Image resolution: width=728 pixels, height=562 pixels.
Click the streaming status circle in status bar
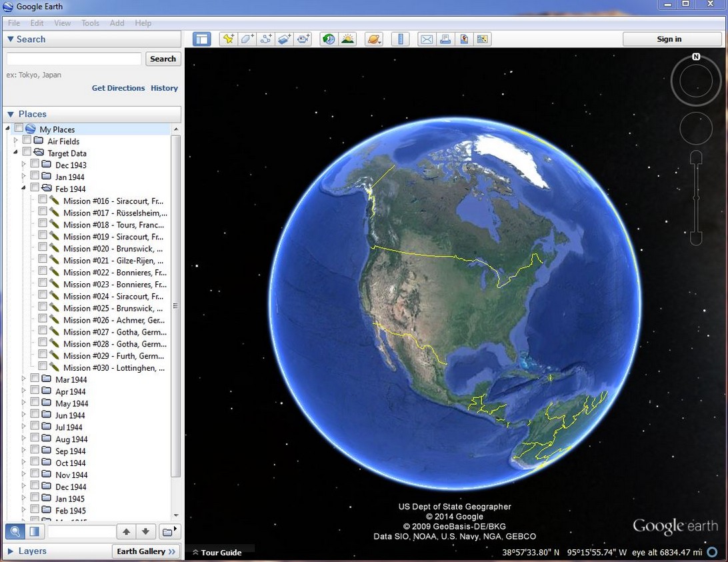click(x=712, y=552)
